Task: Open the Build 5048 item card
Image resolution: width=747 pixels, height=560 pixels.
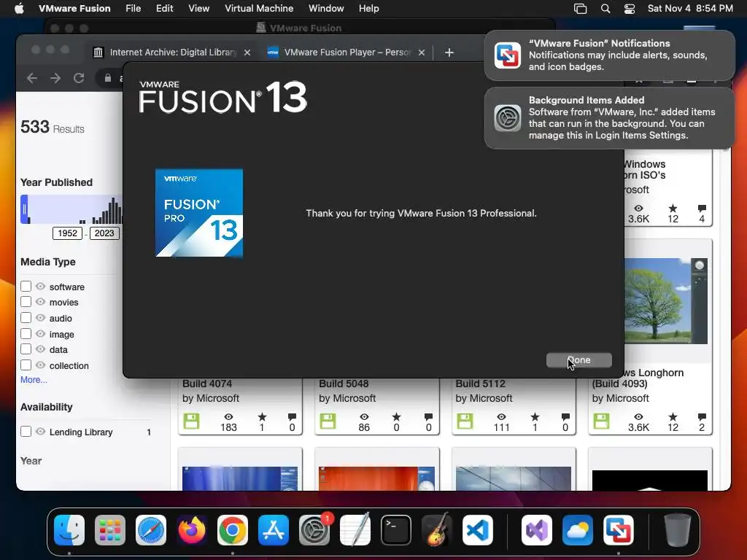Action: coord(376,406)
